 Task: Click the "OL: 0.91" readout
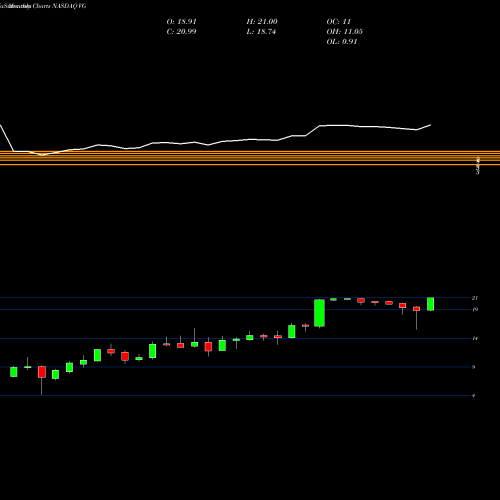pyautogui.click(x=342, y=42)
